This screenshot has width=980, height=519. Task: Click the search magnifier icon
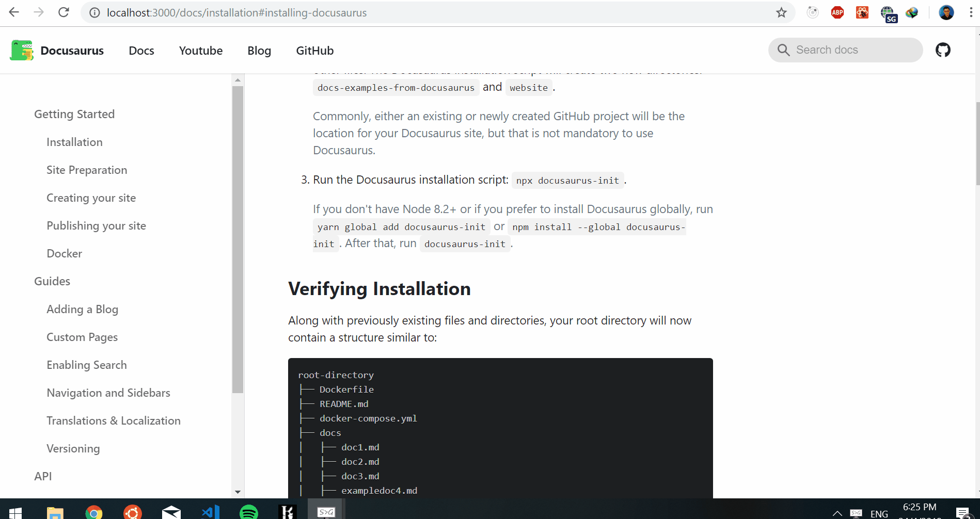[x=783, y=50]
